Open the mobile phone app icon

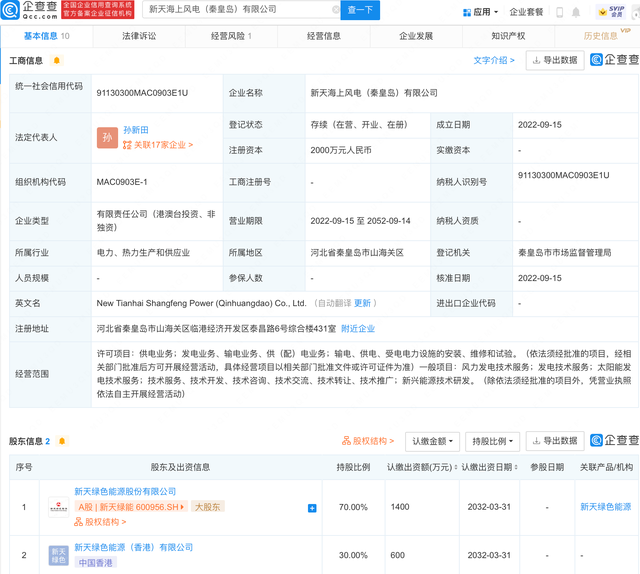click(x=560, y=12)
